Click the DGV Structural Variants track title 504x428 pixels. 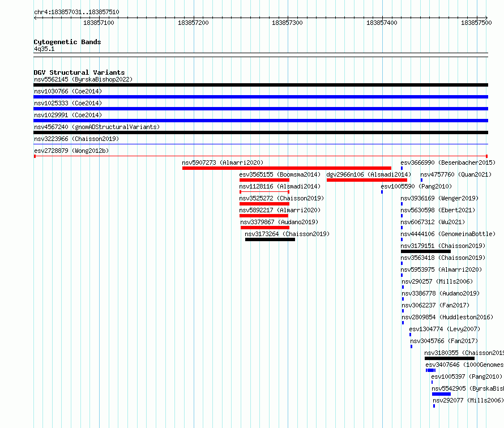[x=79, y=72]
